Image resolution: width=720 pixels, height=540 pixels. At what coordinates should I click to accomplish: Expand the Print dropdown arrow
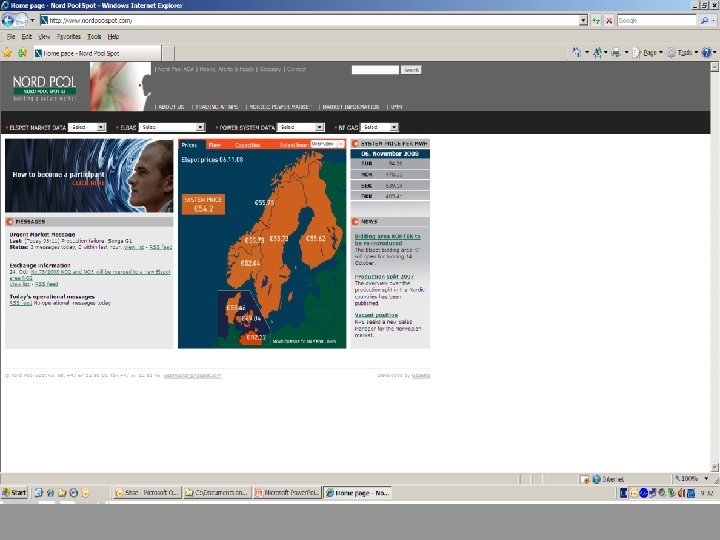coord(626,53)
